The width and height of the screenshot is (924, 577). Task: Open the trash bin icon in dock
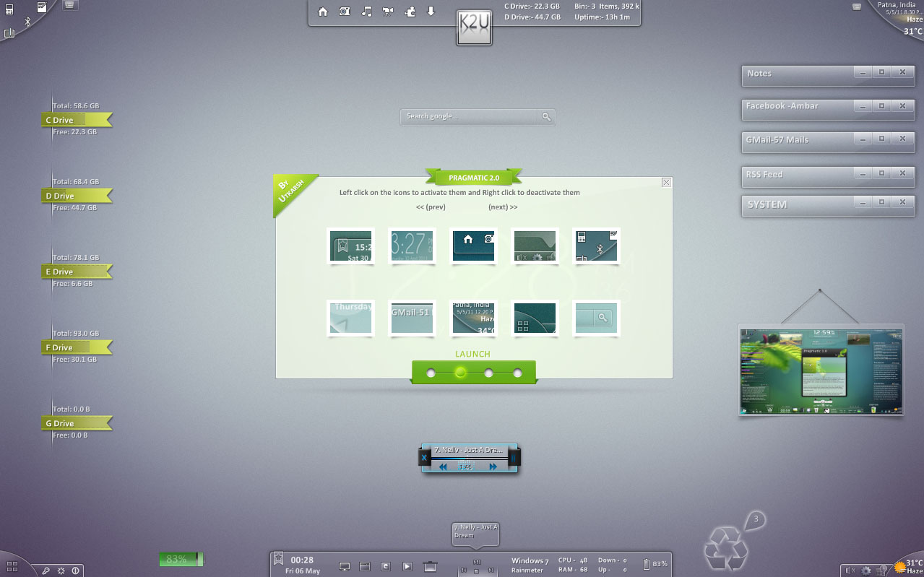430,567
